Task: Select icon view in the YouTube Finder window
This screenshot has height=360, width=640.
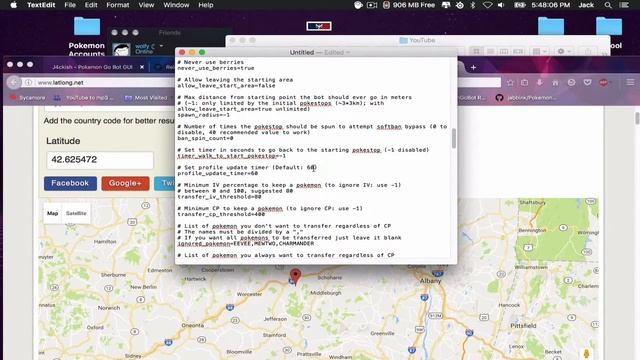Action: point(476,51)
